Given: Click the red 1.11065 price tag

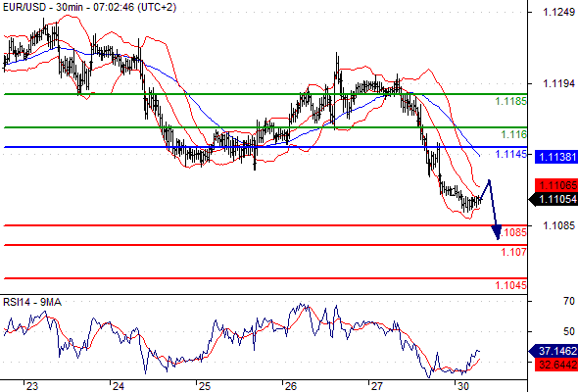Looking at the screenshot, I should coord(556,185).
